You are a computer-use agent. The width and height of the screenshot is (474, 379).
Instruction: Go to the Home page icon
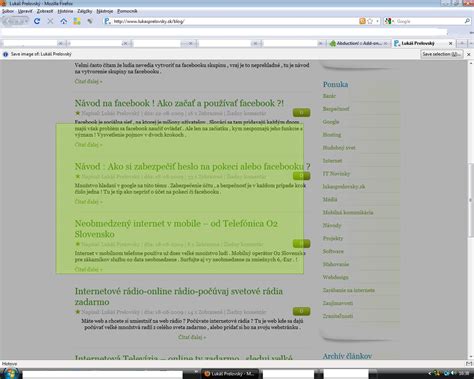(x=63, y=21)
